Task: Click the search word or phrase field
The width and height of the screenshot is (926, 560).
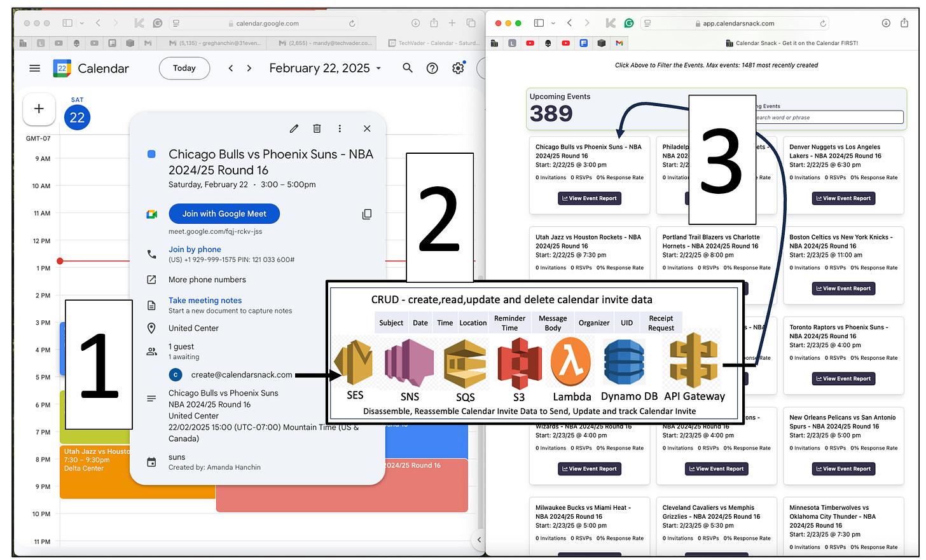Action: tap(829, 118)
